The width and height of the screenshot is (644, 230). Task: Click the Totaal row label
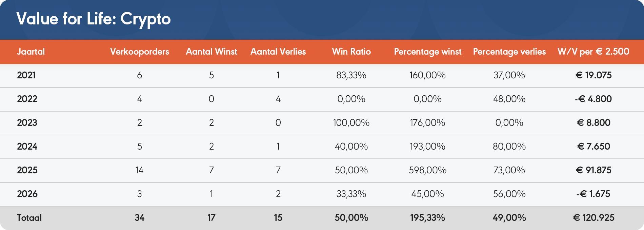[29, 218]
